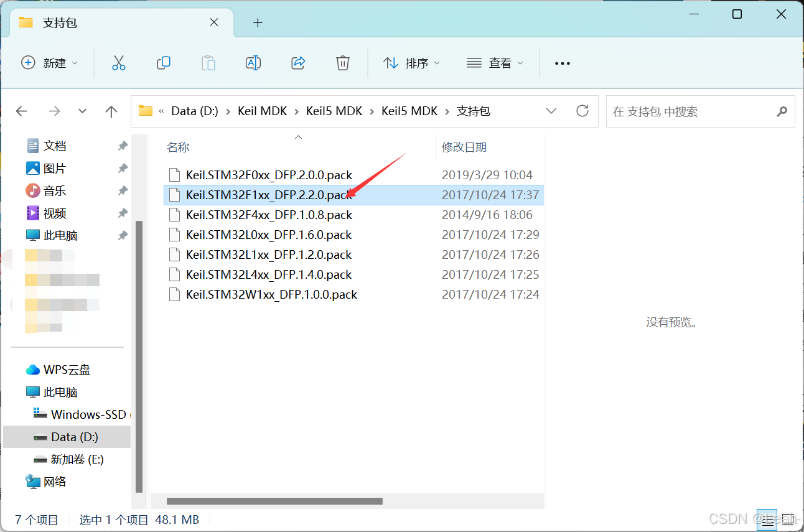The width and height of the screenshot is (804, 532).
Task: Open 网络 in the sidebar
Action: pos(55,482)
